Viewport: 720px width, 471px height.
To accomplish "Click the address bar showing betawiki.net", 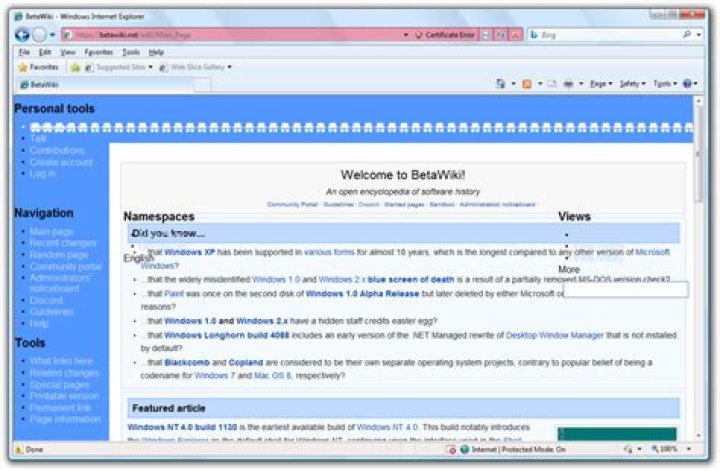I will pyautogui.click(x=233, y=35).
